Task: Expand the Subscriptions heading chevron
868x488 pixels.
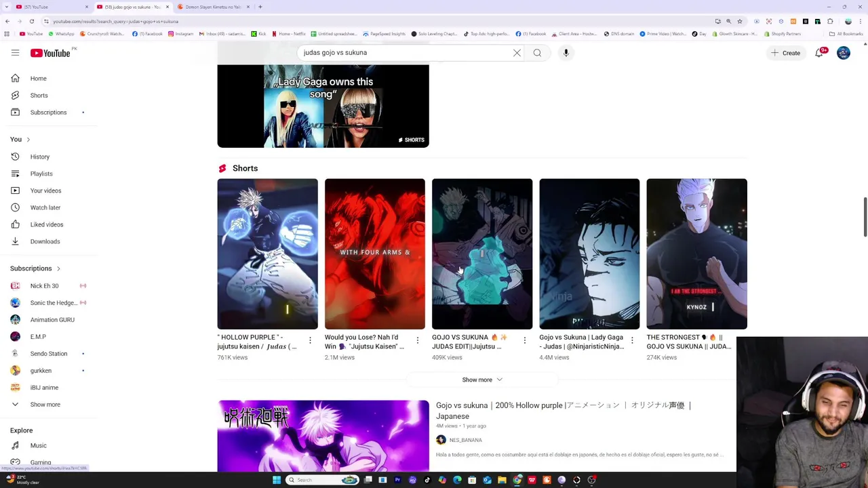Action: point(58,269)
